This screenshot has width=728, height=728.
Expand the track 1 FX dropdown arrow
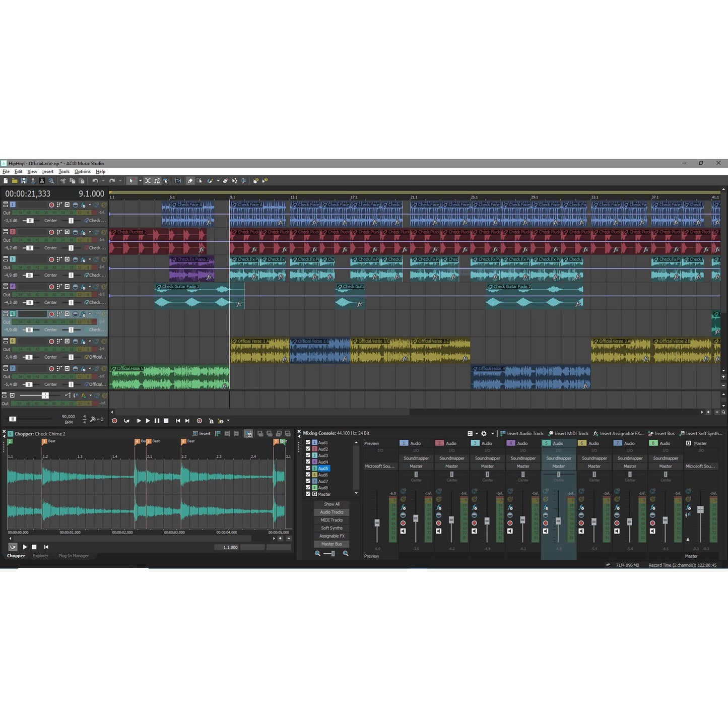tap(90, 205)
